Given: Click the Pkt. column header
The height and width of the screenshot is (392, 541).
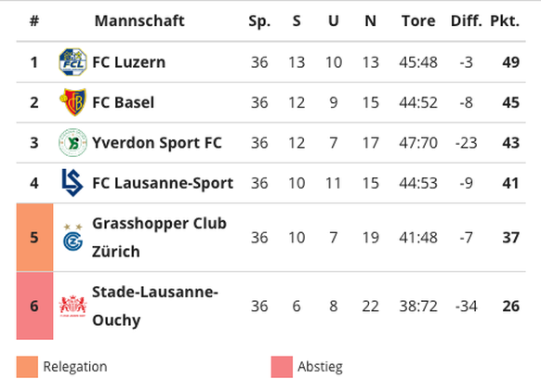Looking at the screenshot, I should (505, 21).
